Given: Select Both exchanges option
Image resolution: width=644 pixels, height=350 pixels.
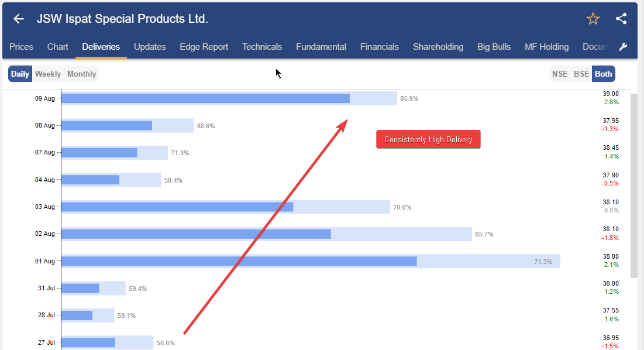Looking at the screenshot, I should (603, 74).
